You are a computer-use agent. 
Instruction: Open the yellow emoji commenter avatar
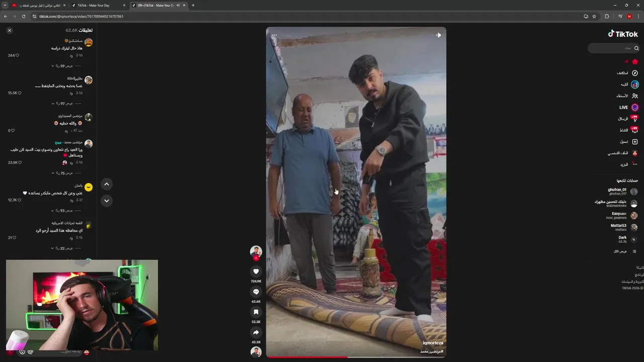[x=89, y=187]
